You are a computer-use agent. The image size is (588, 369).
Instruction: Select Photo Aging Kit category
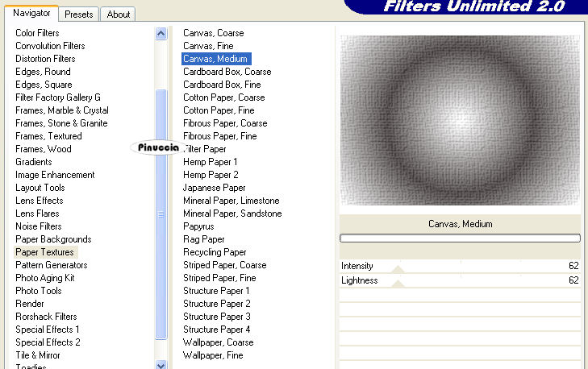click(x=44, y=278)
